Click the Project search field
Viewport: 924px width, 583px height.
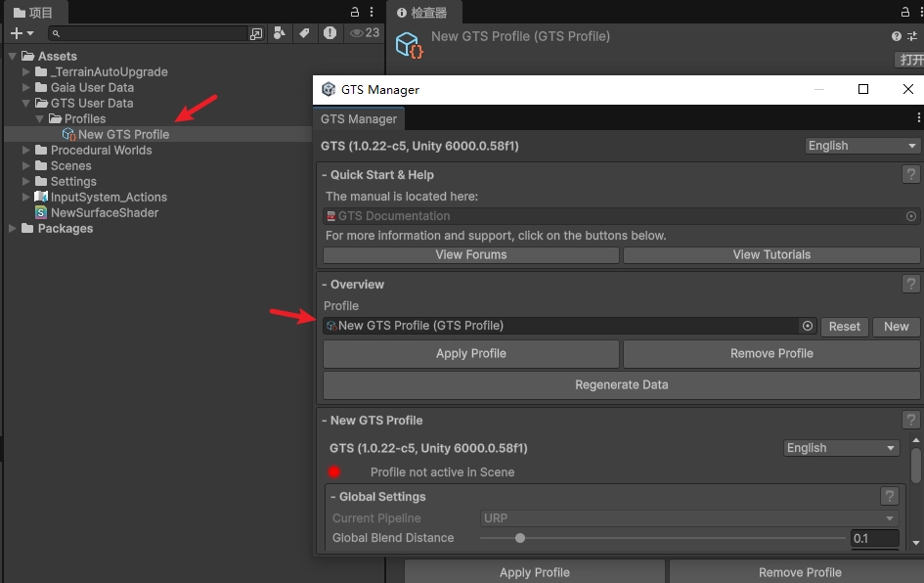click(148, 33)
